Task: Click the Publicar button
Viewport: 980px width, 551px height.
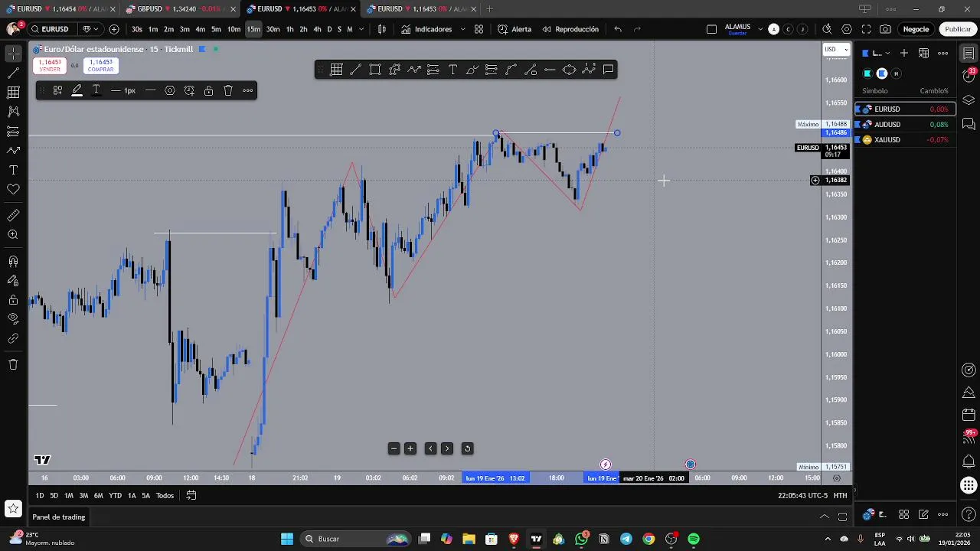Action: click(x=958, y=29)
